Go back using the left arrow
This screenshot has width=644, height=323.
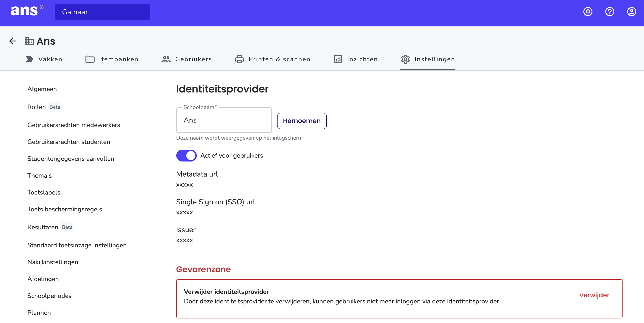coord(13,41)
